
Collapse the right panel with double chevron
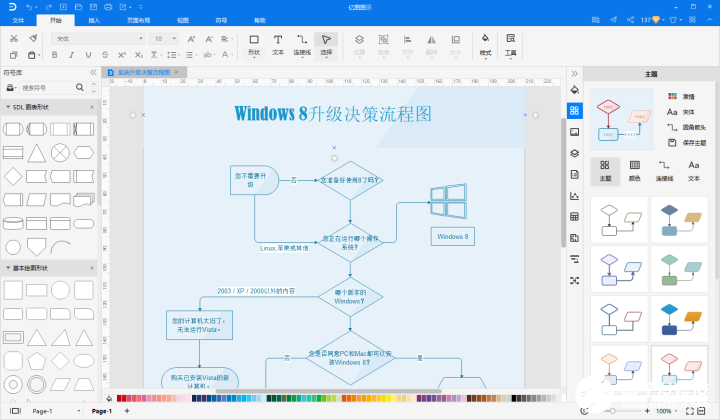pyautogui.click(x=574, y=73)
